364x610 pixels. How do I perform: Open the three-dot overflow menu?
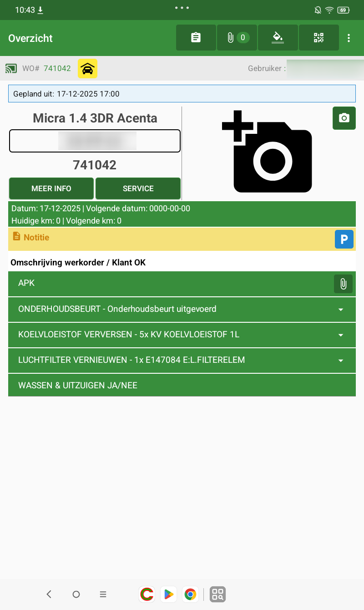[x=349, y=38]
